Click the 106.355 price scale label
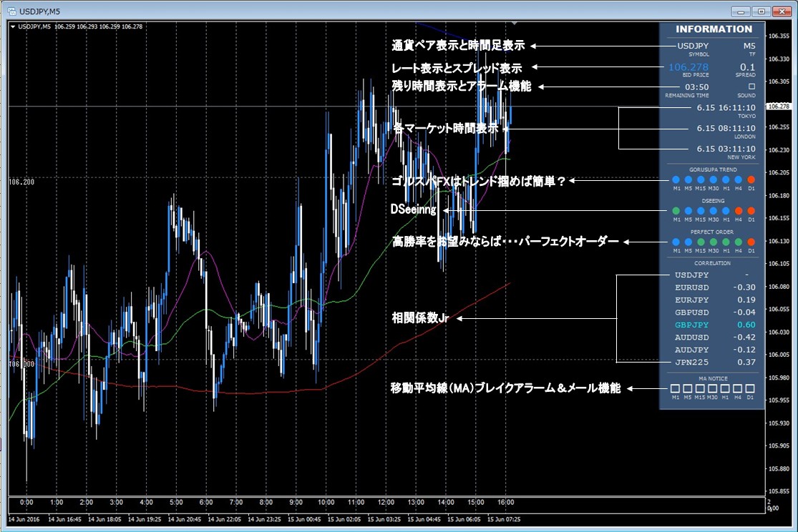This screenshot has width=798, height=532. tap(779, 36)
